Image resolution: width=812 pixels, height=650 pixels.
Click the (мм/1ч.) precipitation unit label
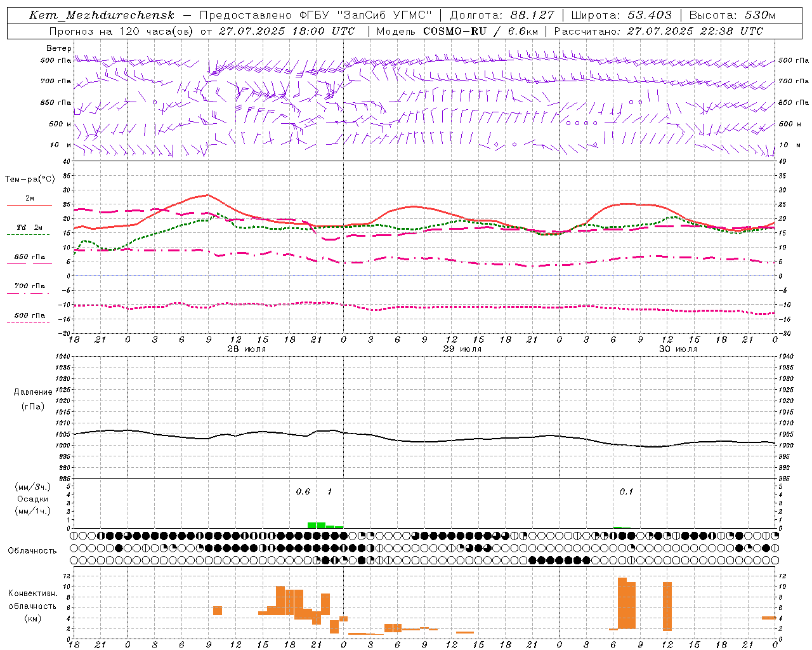tap(33, 511)
